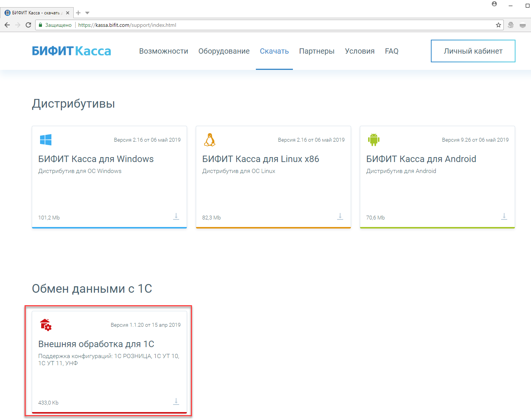Image resolution: width=531 pixels, height=420 pixels.
Task: Click 'Дистрибутив для Android' description
Action: point(401,171)
